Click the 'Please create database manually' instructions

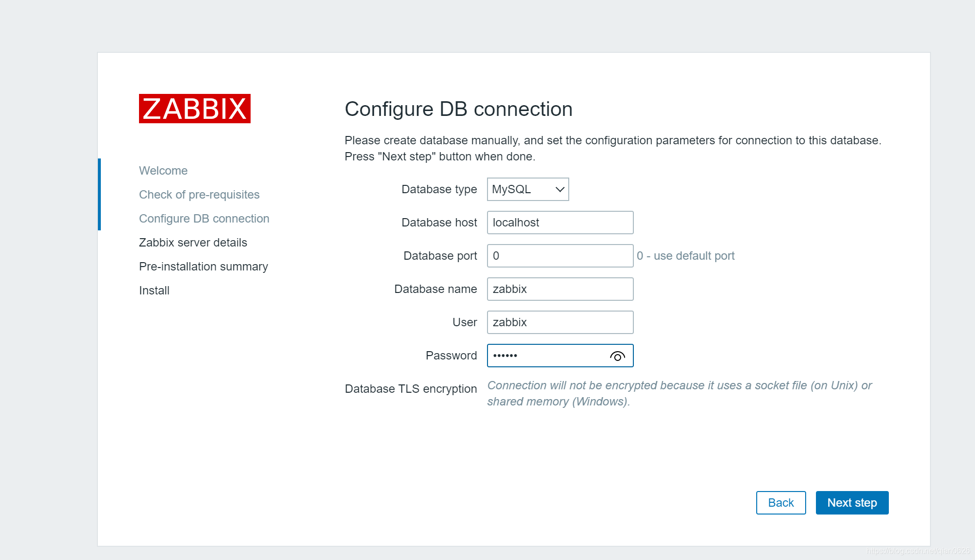[x=613, y=148]
